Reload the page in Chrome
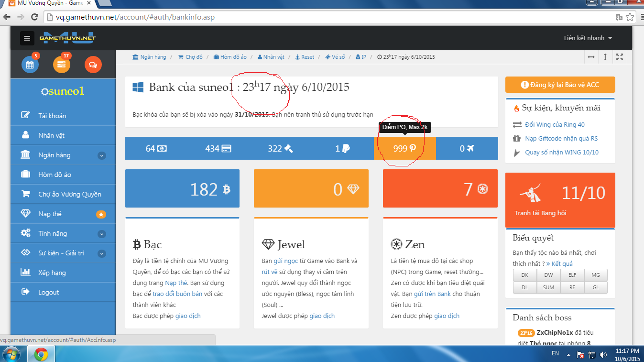 tap(34, 17)
